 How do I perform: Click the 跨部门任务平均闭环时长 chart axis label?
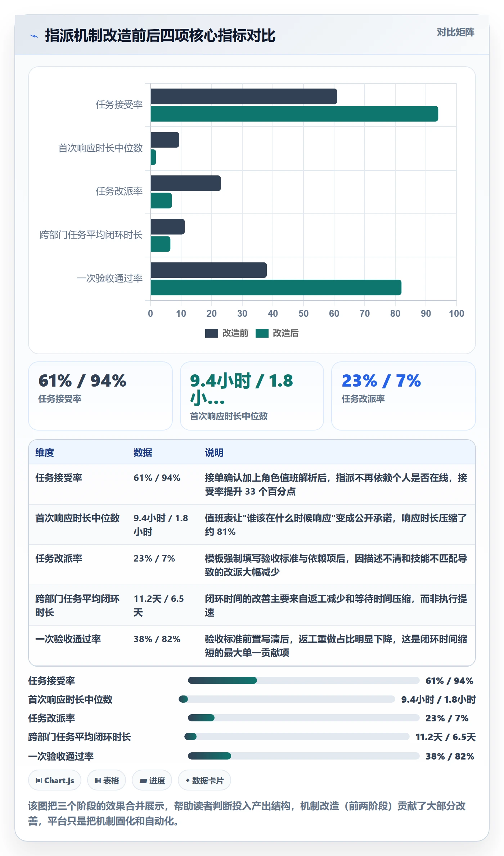tap(91, 235)
